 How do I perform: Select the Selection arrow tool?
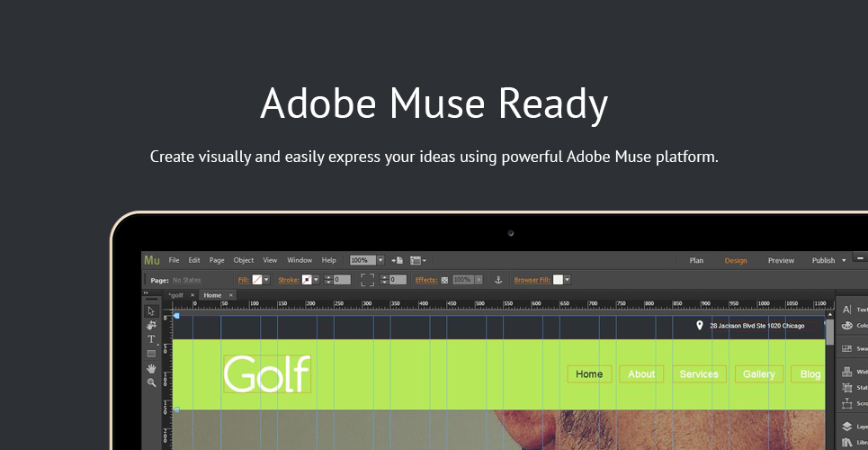pos(151,310)
